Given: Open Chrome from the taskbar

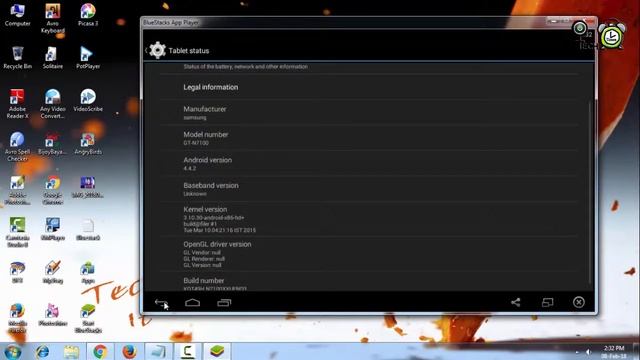Looking at the screenshot, I should pyautogui.click(x=100, y=351).
